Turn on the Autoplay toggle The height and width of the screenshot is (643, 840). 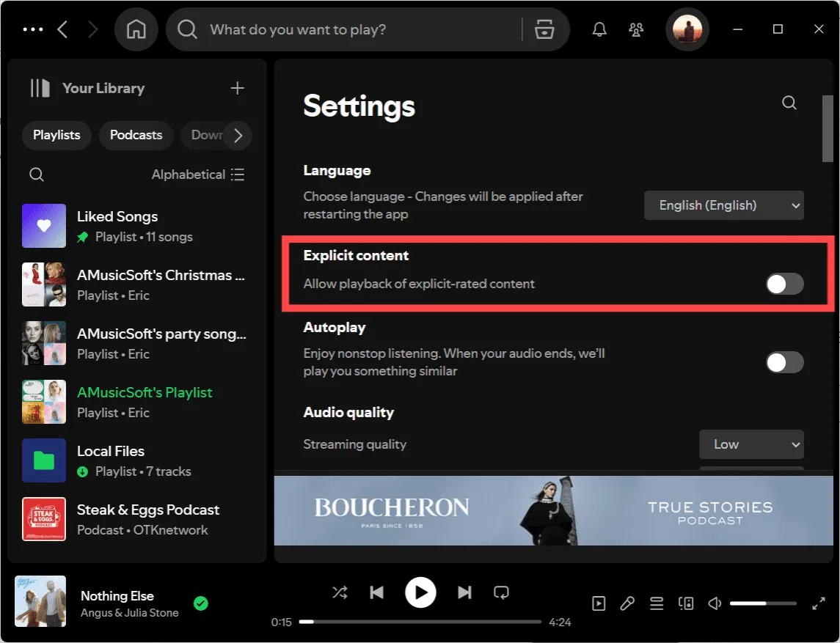coord(784,362)
